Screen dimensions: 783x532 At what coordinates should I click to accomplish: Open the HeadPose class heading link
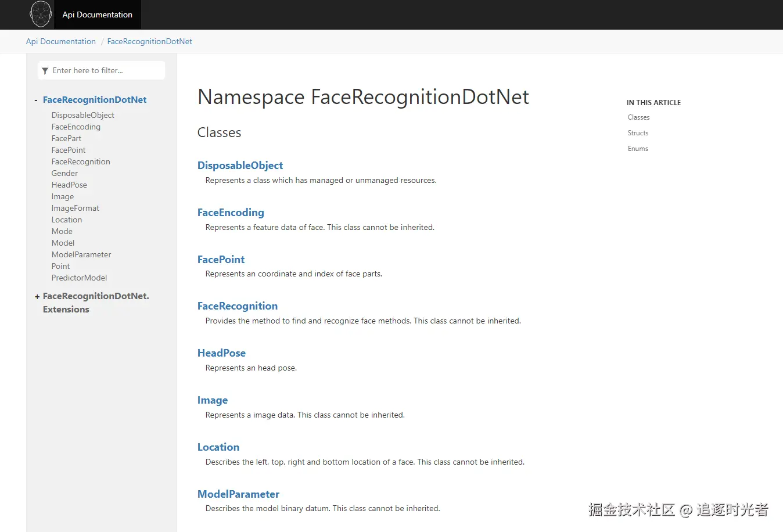221,353
